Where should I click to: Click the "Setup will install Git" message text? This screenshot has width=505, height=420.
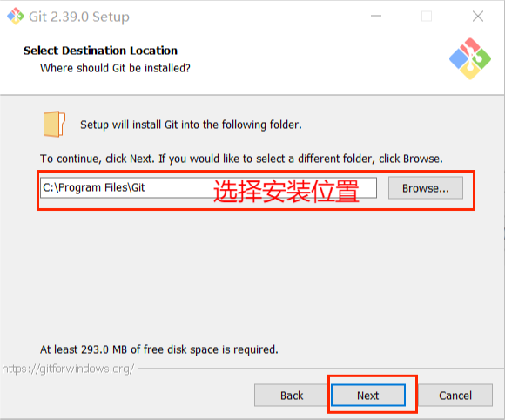(x=191, y=125)
